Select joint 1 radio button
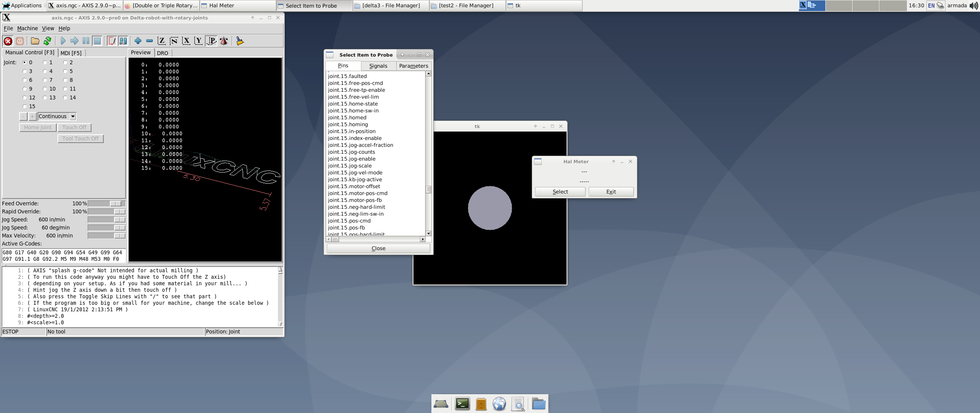The width and height of the screenshot is (980, 413). (x=45, y=62)
